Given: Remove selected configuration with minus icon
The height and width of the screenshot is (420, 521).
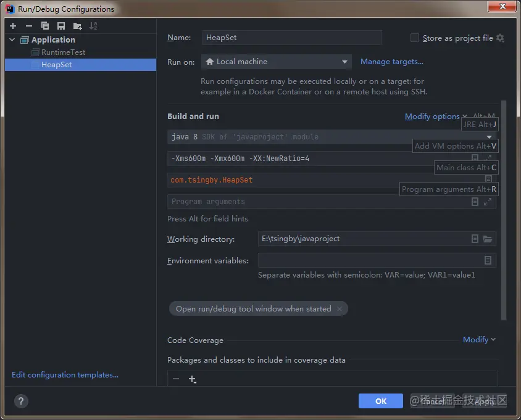Looking at the screenshot, I should (29, 26).
